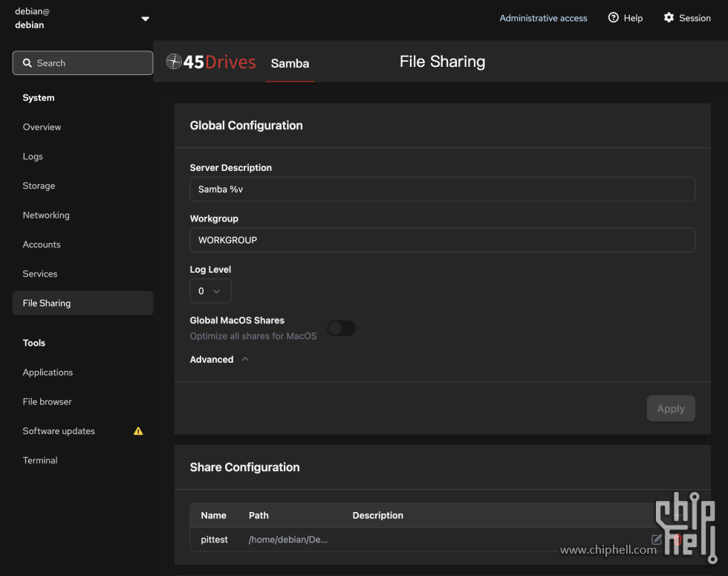Open the host selector dropdown arrow
This screenshot has height=576, width=728.
pyautogui.click(x=146, y=19)
